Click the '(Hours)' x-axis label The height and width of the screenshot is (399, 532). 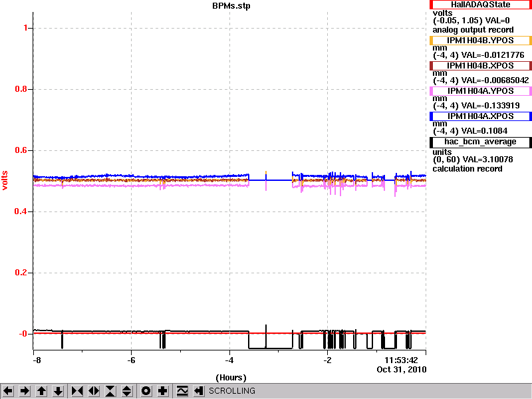click(x=231, y=378)
